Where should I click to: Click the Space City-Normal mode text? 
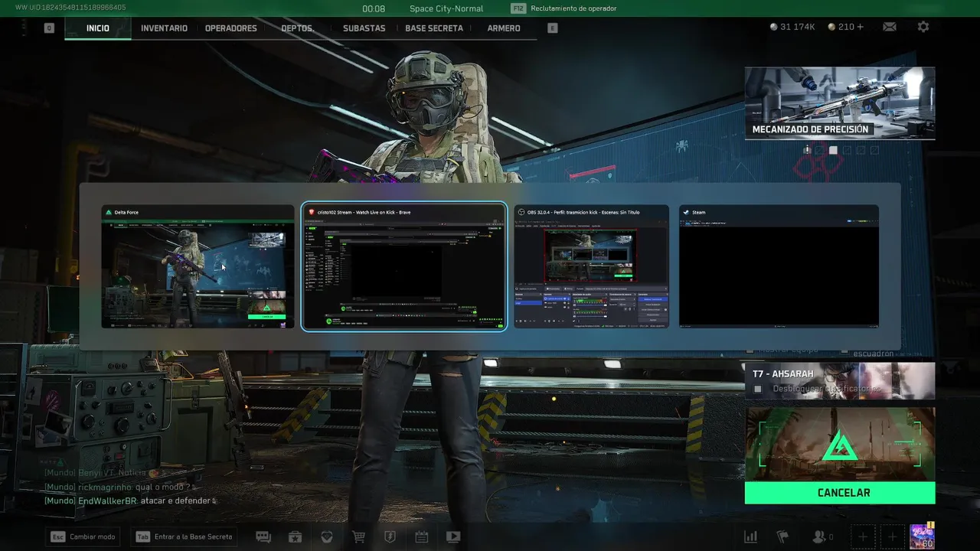[446, 8]
